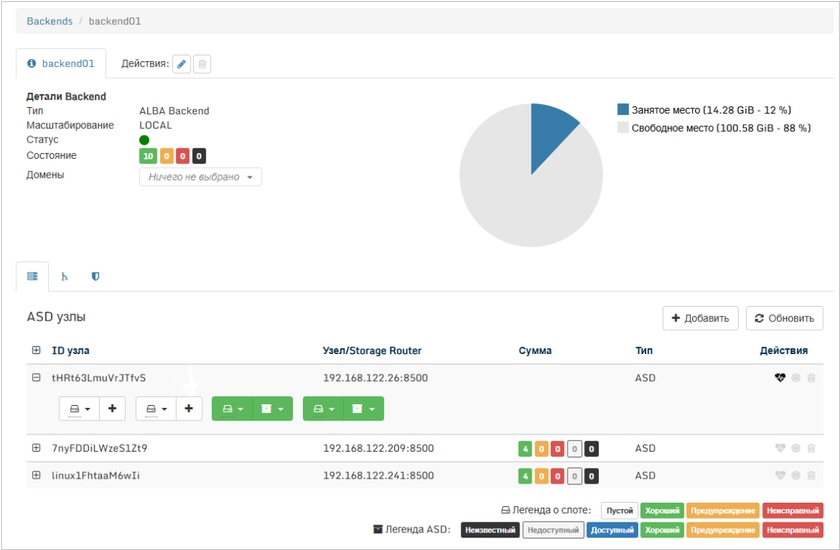
Task: Click the blue Занятое место legend swatch
Action: pyautogui.click(x=622, y=109)
